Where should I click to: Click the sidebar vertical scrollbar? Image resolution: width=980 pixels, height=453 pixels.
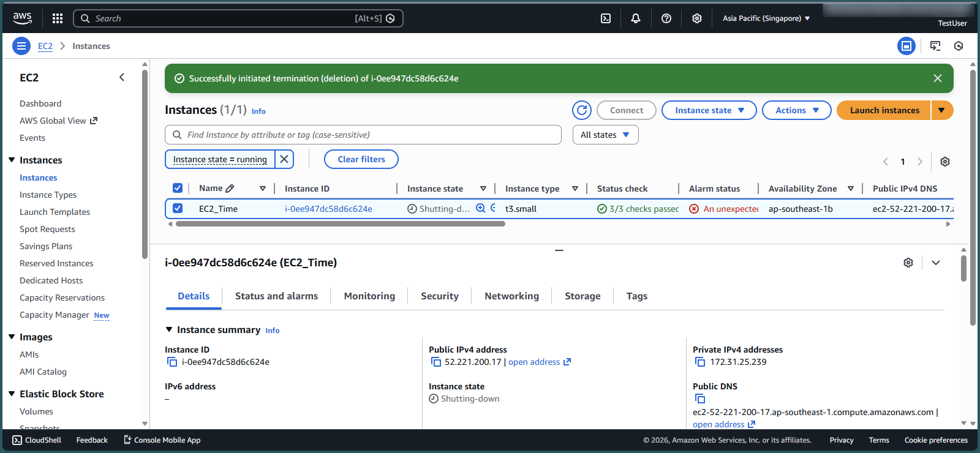point(145,164)
